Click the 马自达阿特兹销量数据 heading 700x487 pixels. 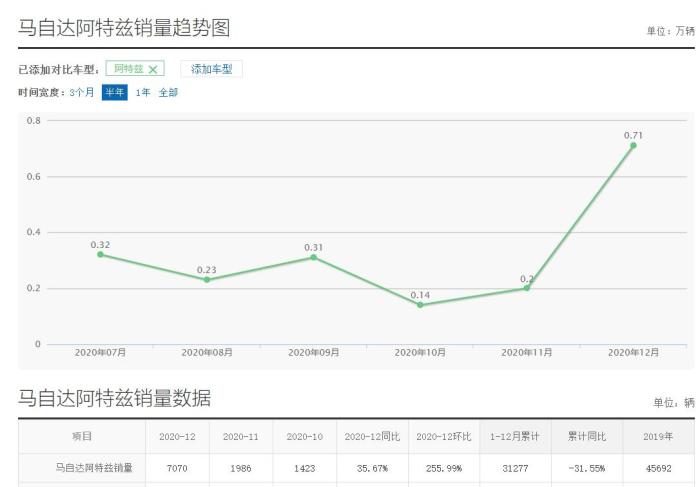(114, 398)
